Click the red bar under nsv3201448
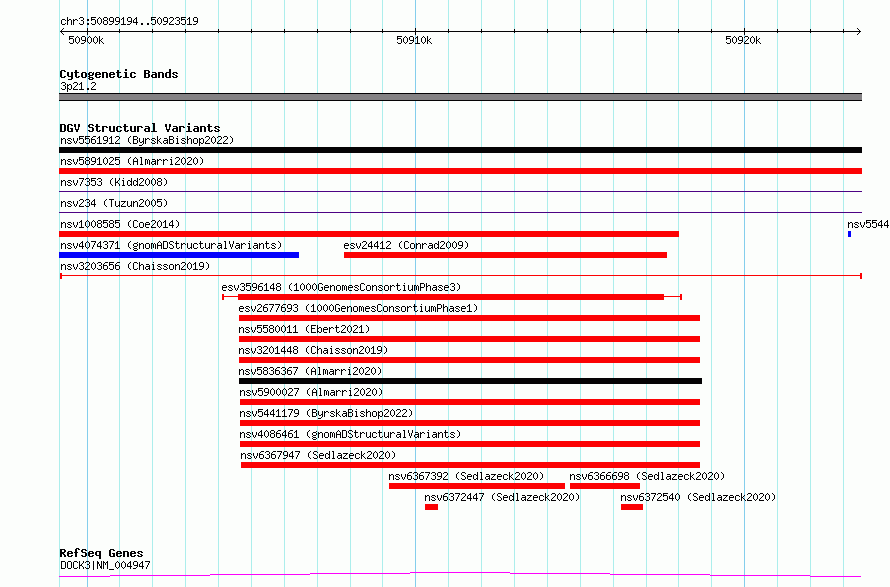 [x=469, y=360]
